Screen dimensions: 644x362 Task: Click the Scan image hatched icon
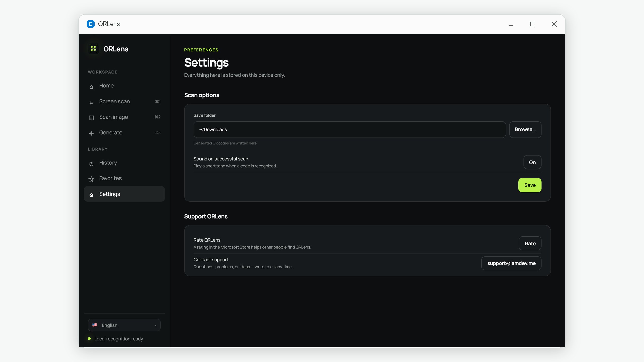click(91, 118)
